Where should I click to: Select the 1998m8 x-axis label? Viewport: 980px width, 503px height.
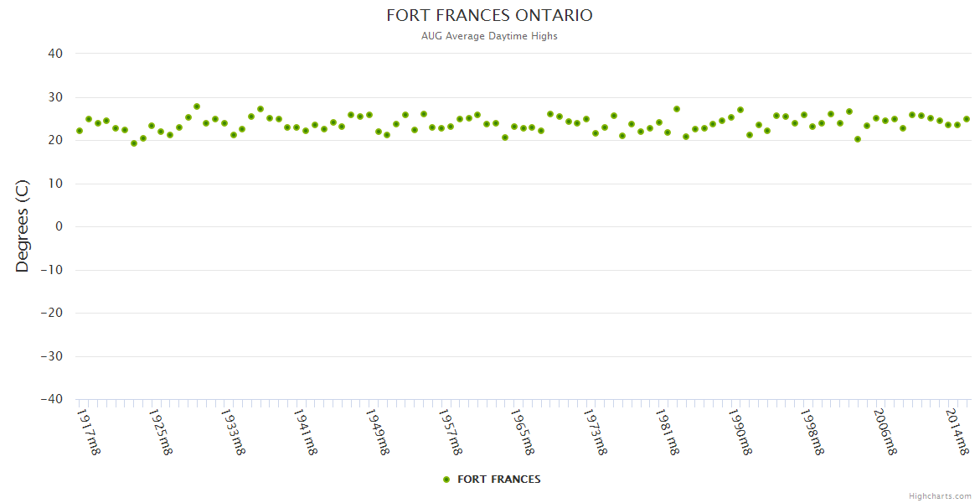pos(812,431)
